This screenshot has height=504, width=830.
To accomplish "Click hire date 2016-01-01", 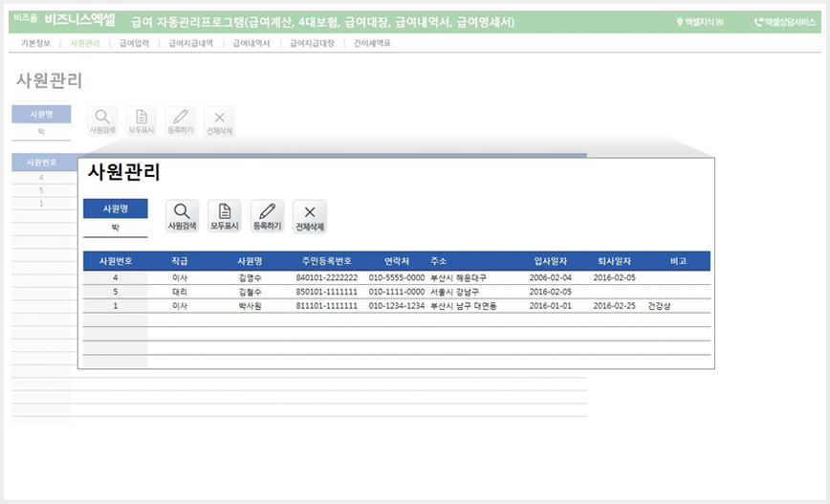I will [551, 306].
